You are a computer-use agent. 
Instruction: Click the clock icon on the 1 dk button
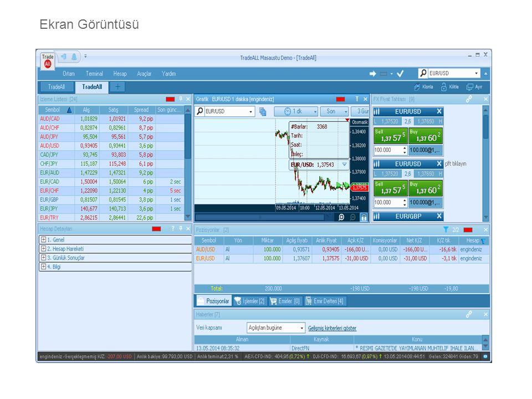(x=288, y=111)
